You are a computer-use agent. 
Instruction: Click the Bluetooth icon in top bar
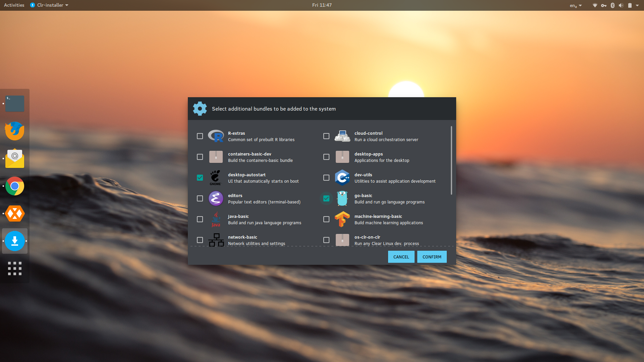pos(612,5)
